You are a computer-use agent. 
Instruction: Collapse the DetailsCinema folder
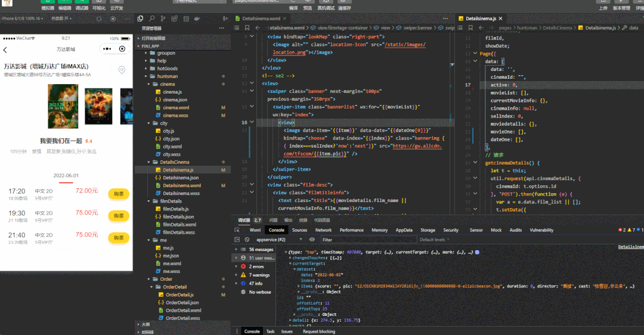174,162
